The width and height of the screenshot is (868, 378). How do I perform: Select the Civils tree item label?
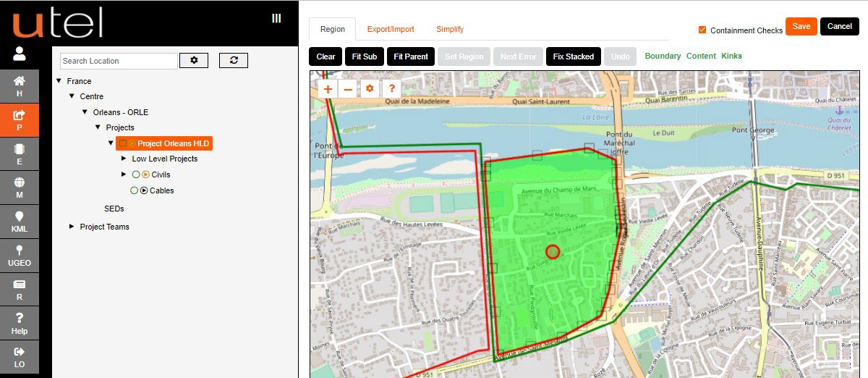click(161, 175)
